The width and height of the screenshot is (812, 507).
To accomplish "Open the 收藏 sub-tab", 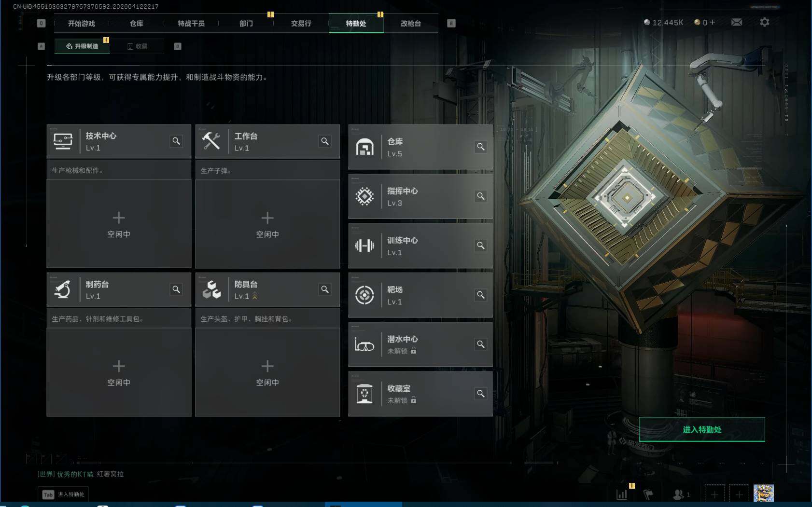I will [x=137, y=46].
